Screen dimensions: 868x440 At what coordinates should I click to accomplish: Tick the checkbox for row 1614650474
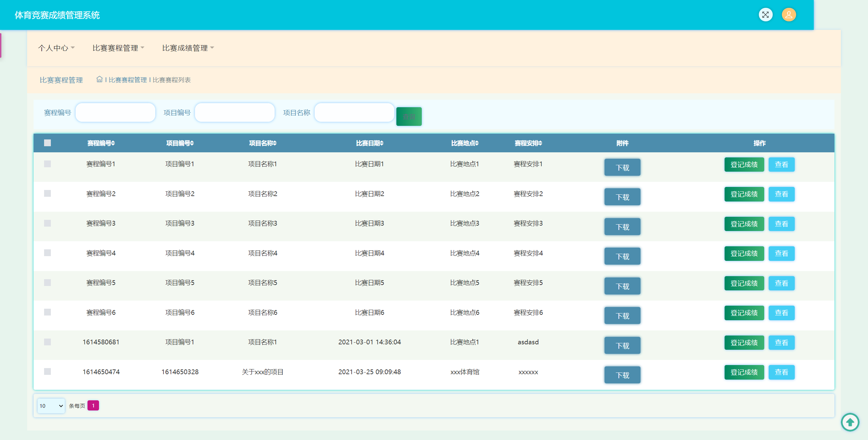pos(47,371)
